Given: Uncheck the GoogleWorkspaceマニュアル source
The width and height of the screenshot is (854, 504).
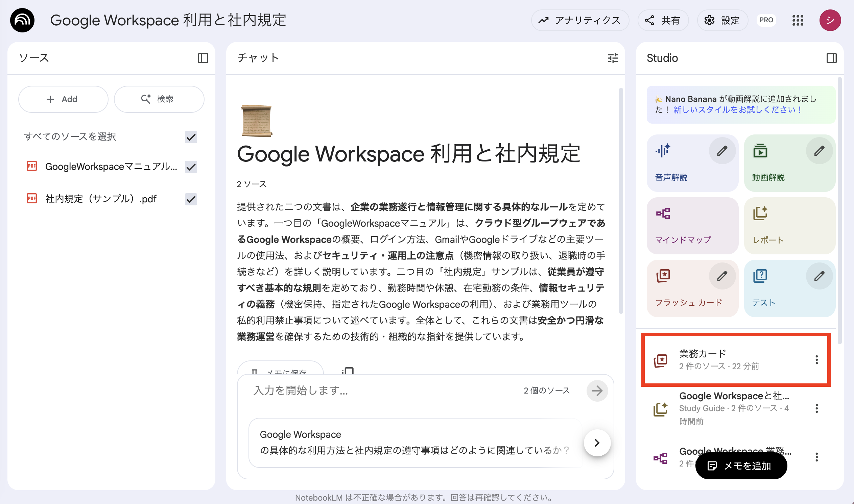Looking at the screenshot, I should pos(191,167).
